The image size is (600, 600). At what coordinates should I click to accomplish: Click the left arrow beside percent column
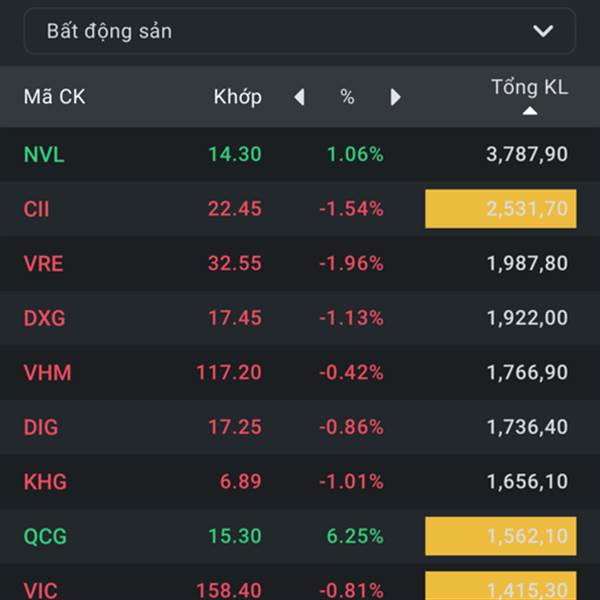(x=299, y=97)
